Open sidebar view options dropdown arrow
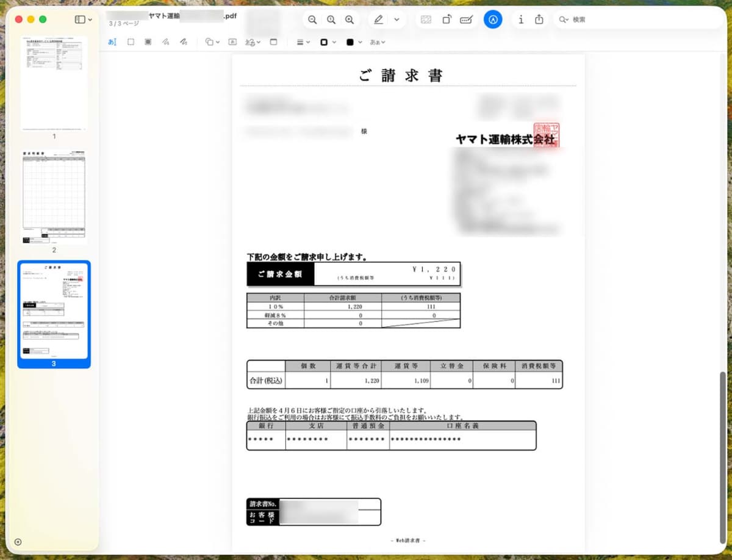Image resolution: width=732 pixels, height=560 pixels. 91,20
